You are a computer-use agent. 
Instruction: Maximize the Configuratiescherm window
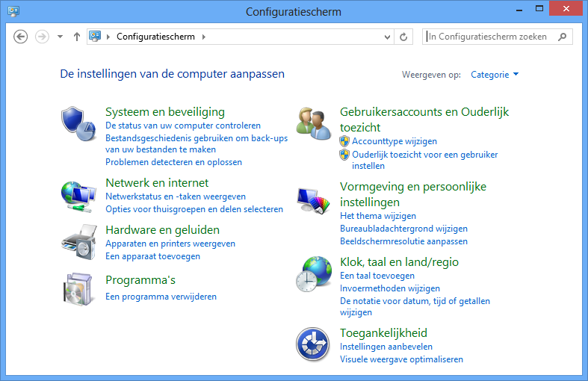(539, 9)
